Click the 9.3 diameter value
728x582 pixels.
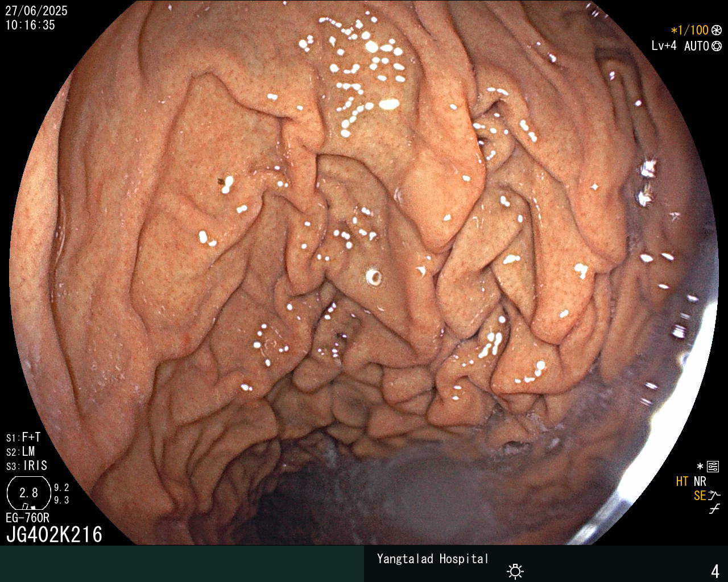(61, 500)
